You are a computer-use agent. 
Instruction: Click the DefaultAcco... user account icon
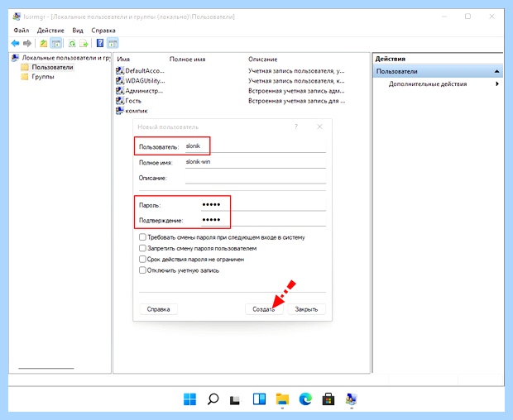[120, 70]
